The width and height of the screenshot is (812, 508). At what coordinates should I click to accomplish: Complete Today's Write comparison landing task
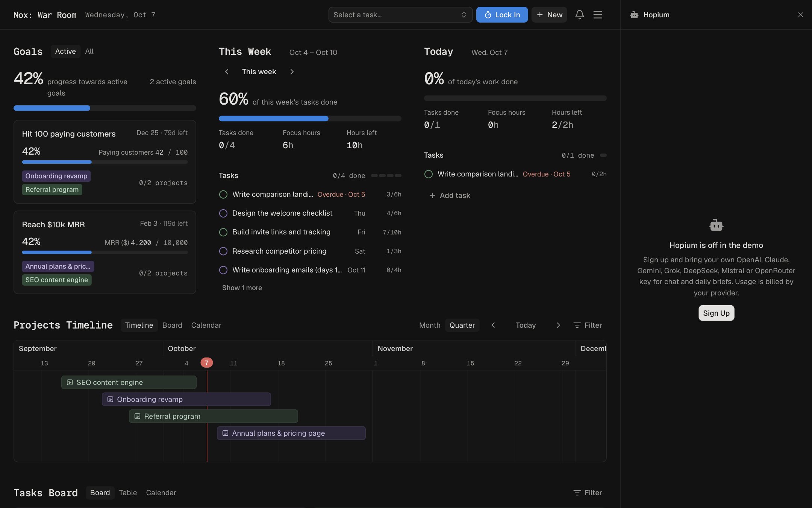pyautogui.click(x=428, y=174)
